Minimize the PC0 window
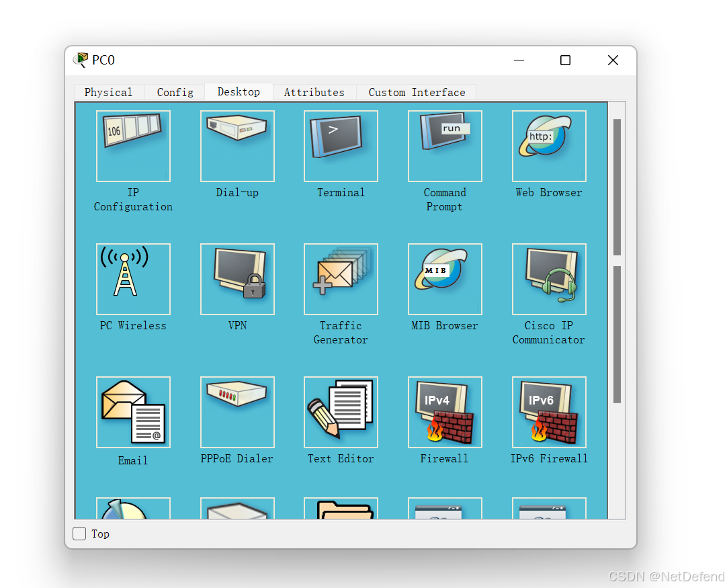 click(519, 60)
